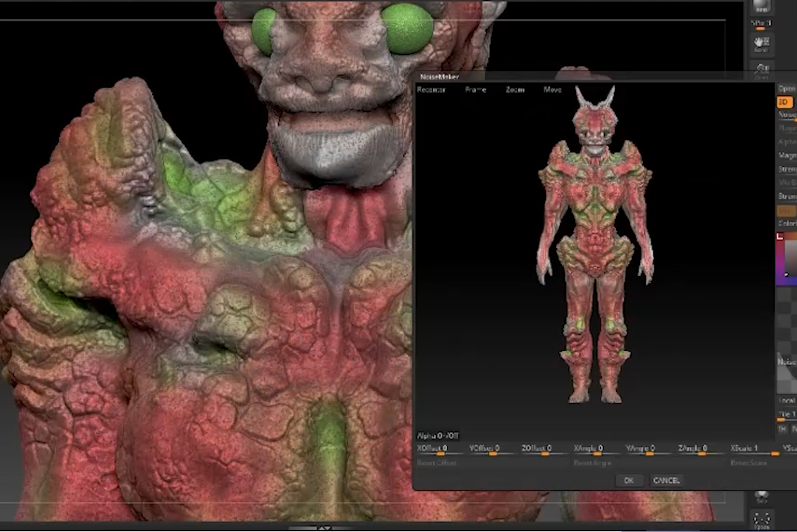The width and height of the screenshot is (797, 532).
Task: Click the XScale slider
Action: [754, 449]
